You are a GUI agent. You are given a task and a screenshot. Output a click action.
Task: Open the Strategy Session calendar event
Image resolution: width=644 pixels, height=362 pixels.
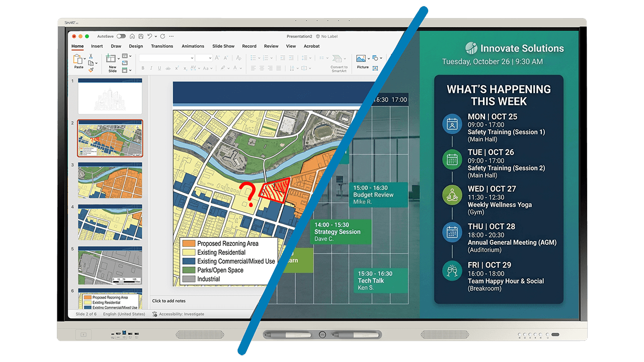point(342,232)
